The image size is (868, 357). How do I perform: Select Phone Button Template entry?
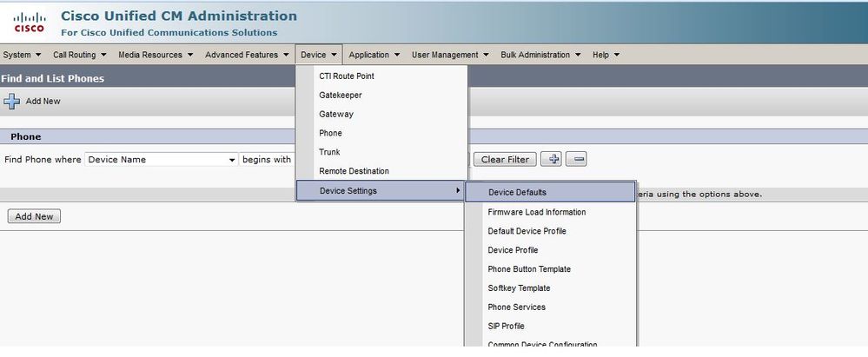529,269
